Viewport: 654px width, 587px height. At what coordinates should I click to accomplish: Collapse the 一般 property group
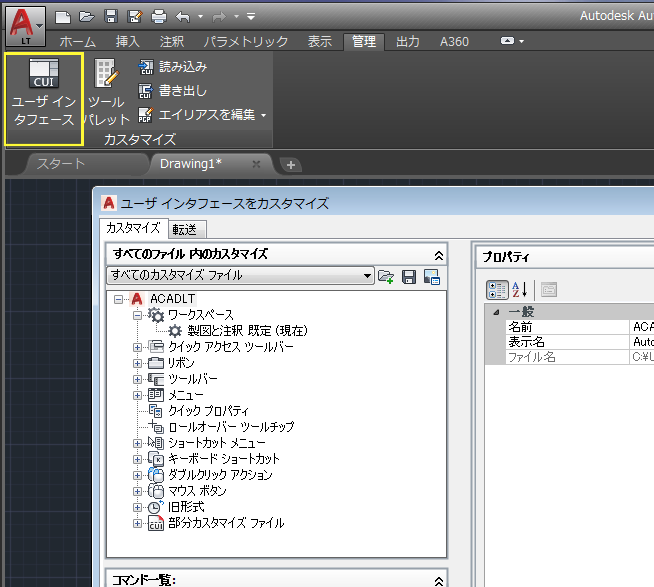pyautogui.click(x=496, y=312)
